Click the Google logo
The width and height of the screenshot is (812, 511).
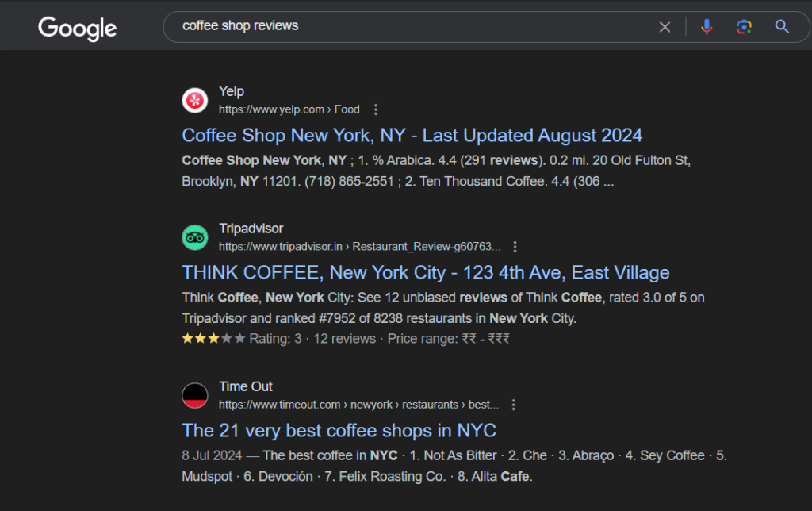(x=77, y=28)
